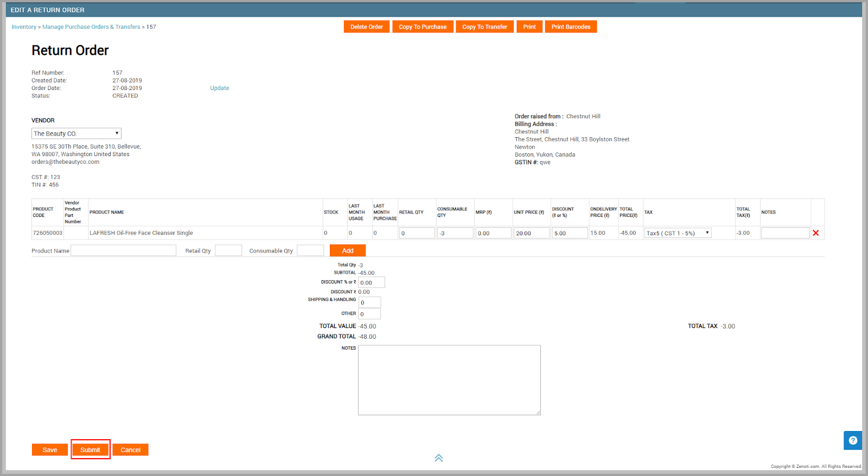This screenshot has height=476, width=868.
Task: Click vendor email orders@thebeautyco.com
Action: pyautogui.click(x=66, y=162)
